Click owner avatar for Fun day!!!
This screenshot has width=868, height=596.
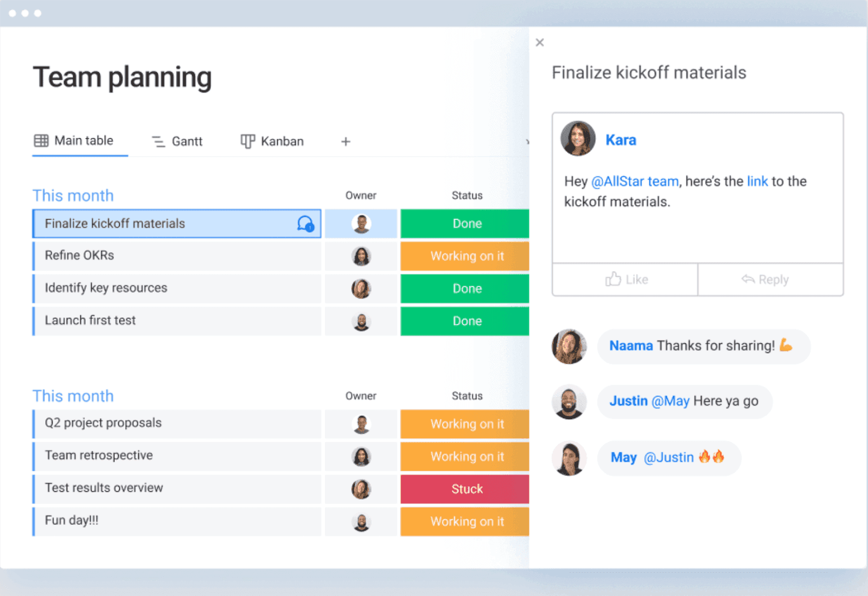(361, 521)
